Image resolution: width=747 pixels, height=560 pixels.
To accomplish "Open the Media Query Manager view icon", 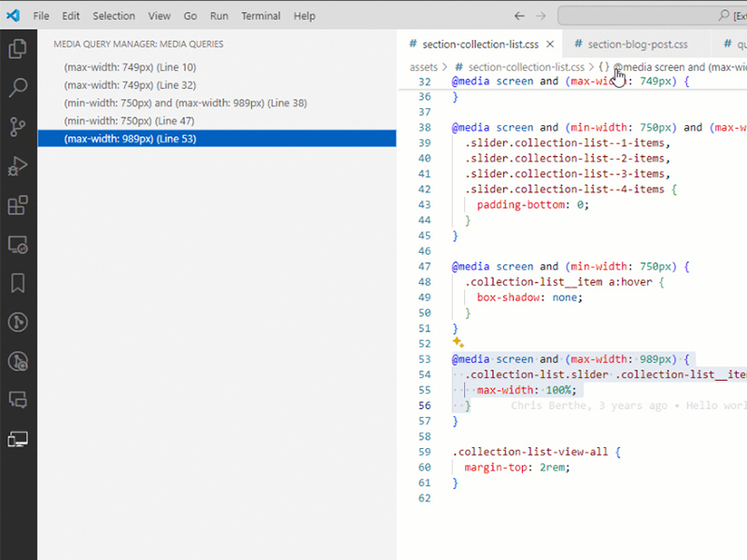I will (18, 439).
